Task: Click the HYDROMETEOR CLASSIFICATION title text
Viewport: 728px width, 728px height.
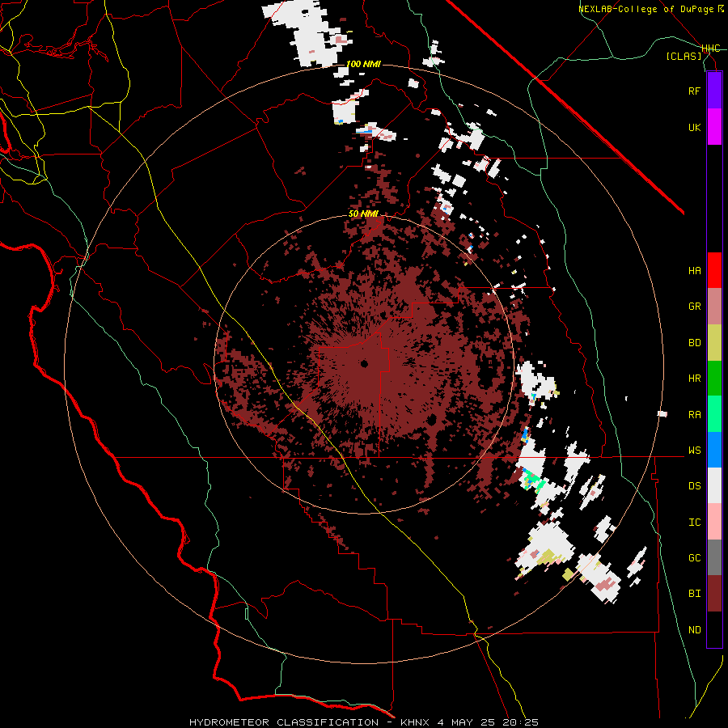Action: coord(284,722)
